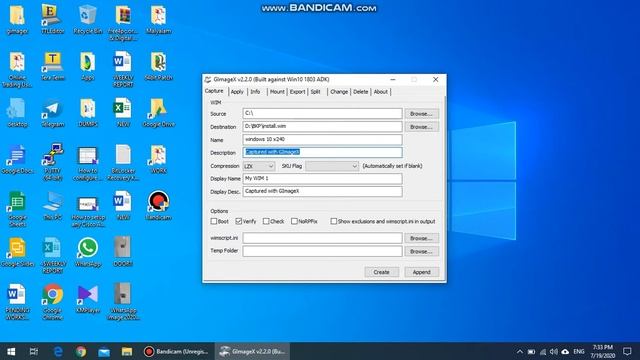Open File Explorer from taskbar
The height and width of the screenshot is (360, 640).
click(127, 351)
